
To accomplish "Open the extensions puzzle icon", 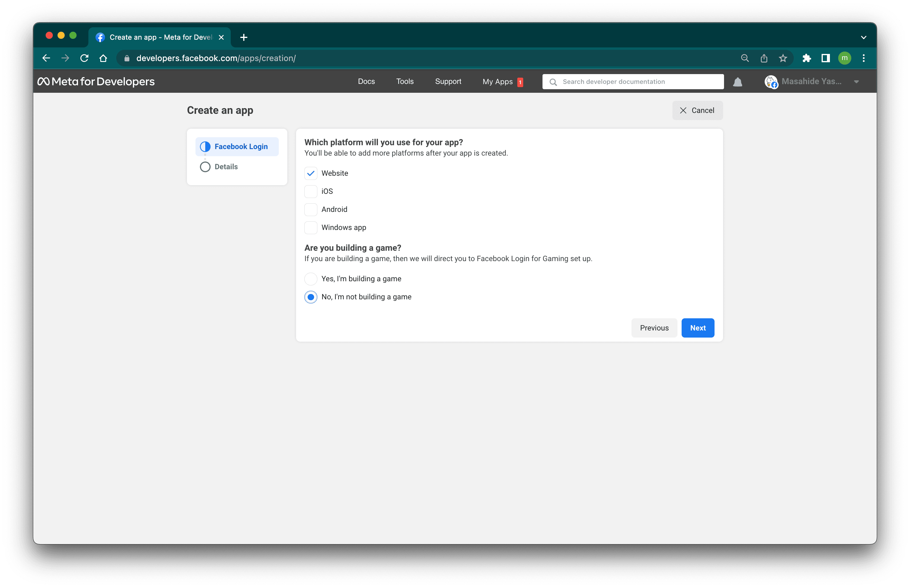I will click(x=806, y=58).
